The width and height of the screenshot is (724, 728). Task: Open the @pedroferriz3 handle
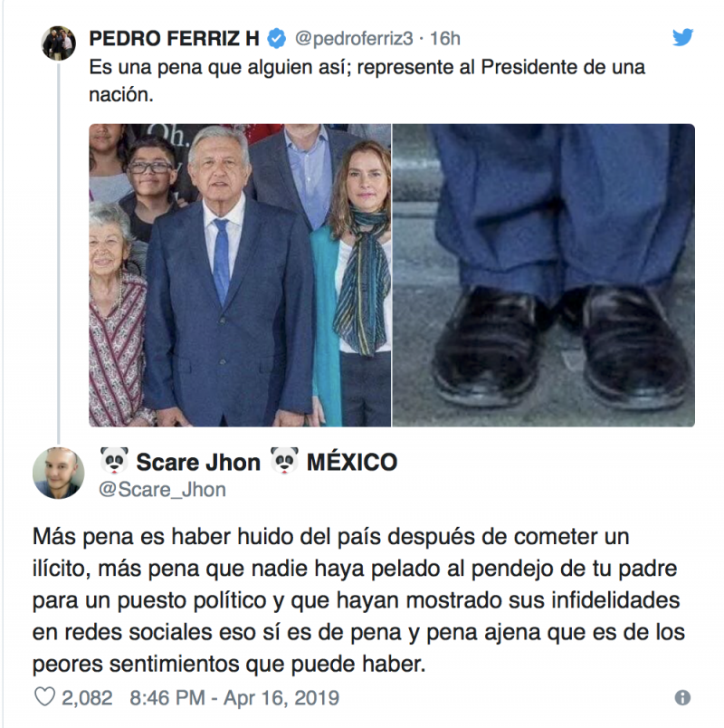(x=354, y=39)
